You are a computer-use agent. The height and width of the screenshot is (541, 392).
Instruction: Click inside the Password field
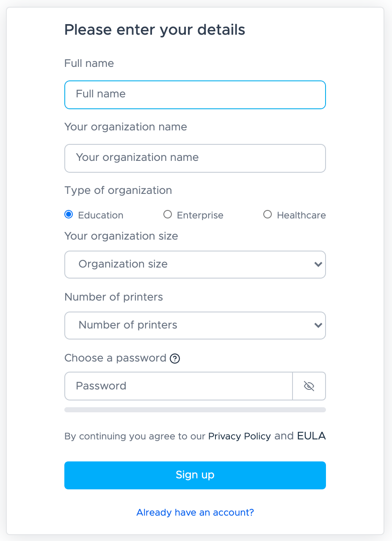(x=178, y=386)
